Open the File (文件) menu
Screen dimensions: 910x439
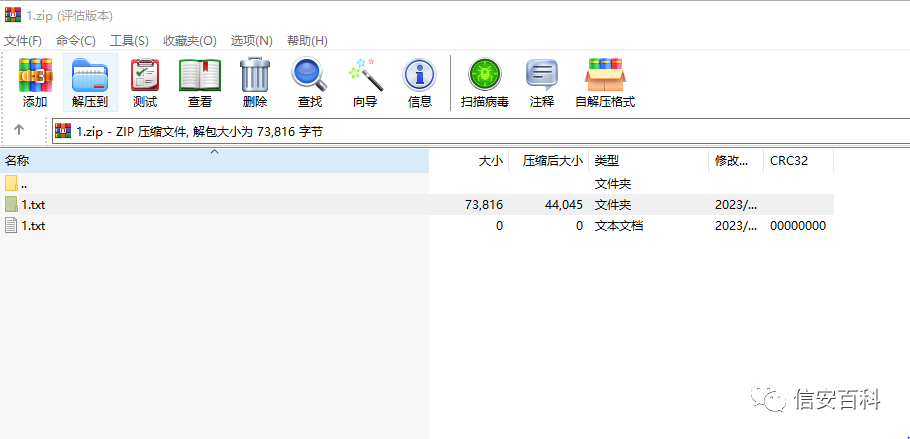(23, 41)
